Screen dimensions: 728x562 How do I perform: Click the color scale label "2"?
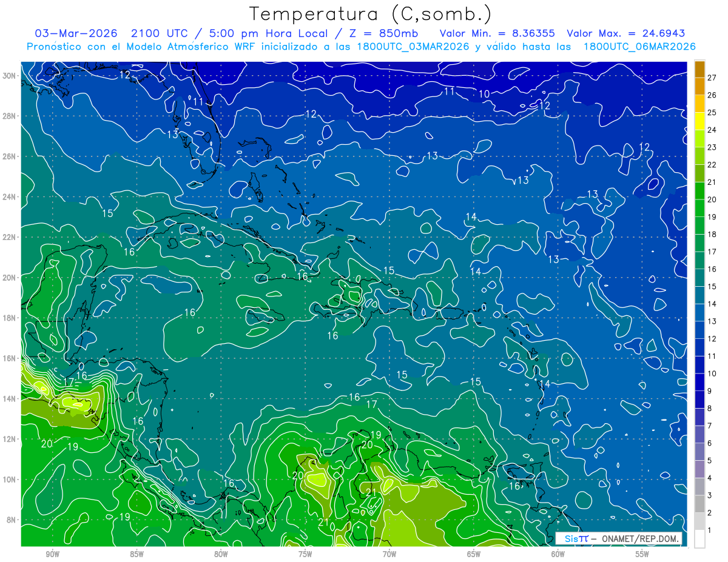click(x=710, y=513)
